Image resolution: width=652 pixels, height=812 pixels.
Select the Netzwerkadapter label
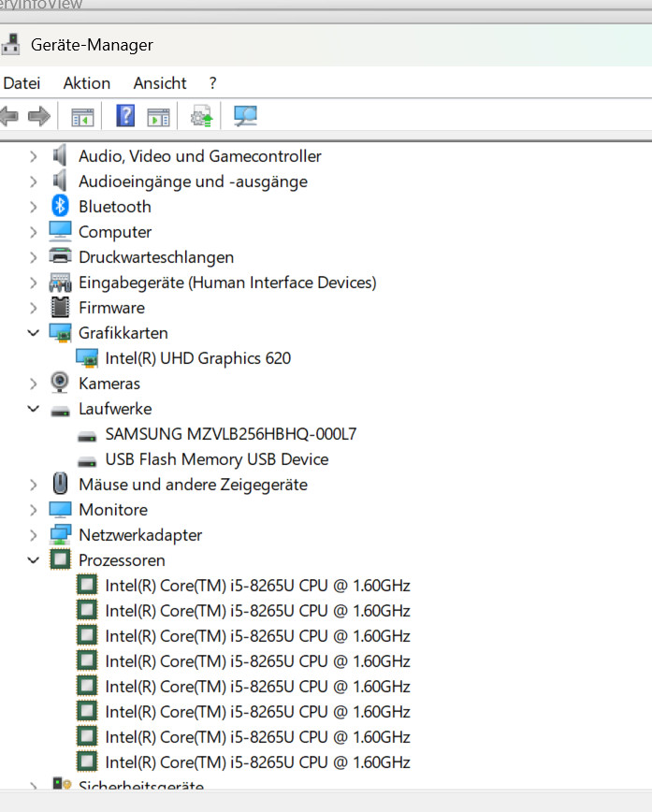point(140,535)
